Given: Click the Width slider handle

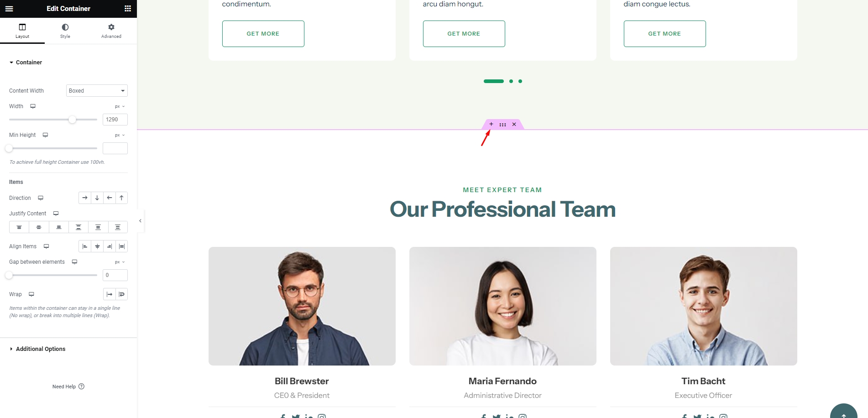Looking at the screenshot, I should coord(72,120).
